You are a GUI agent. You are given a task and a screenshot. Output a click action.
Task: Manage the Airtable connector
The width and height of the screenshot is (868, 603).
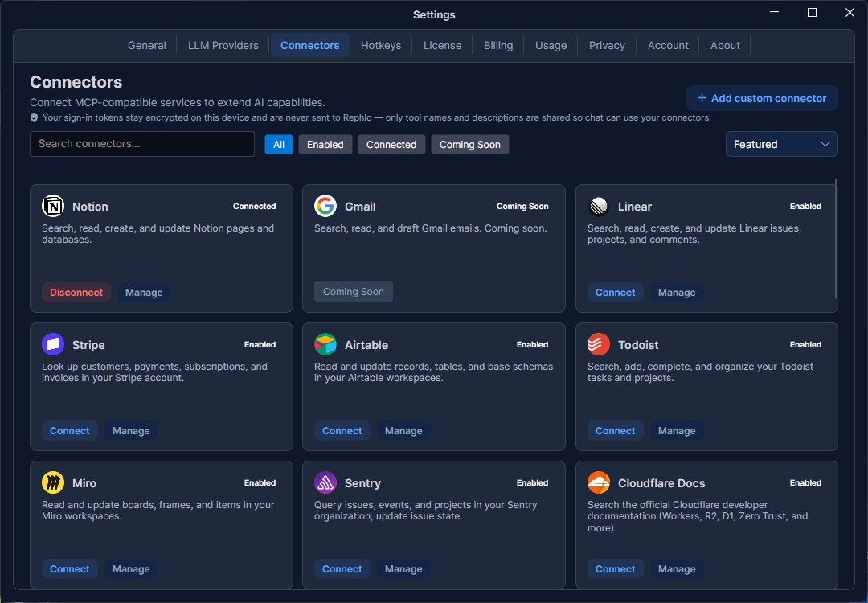click(403, 431)
